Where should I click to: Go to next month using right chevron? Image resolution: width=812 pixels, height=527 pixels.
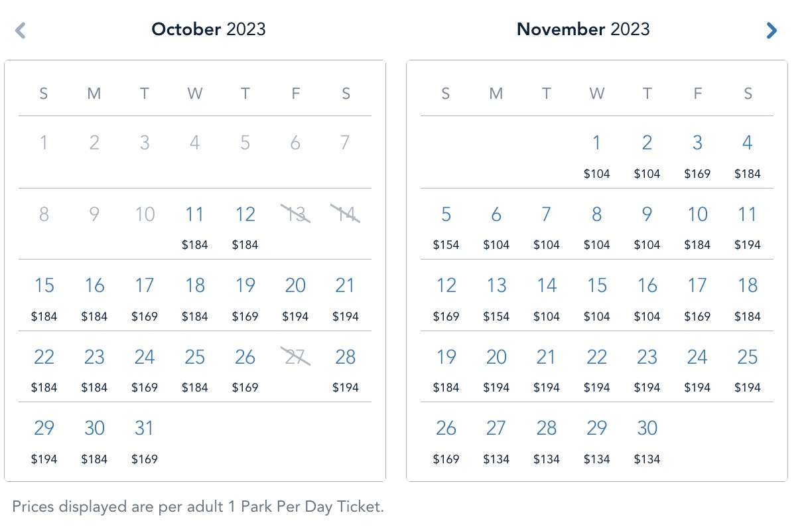pos(771,31)
